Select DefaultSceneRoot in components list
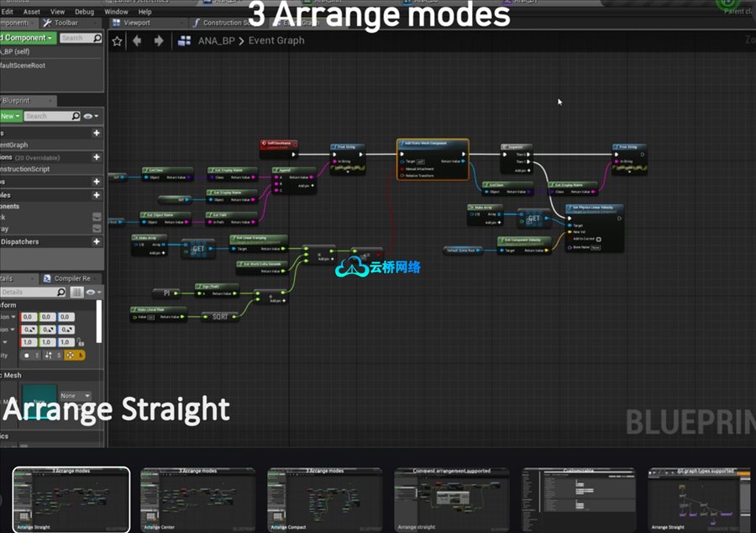 tap(23, 65)
